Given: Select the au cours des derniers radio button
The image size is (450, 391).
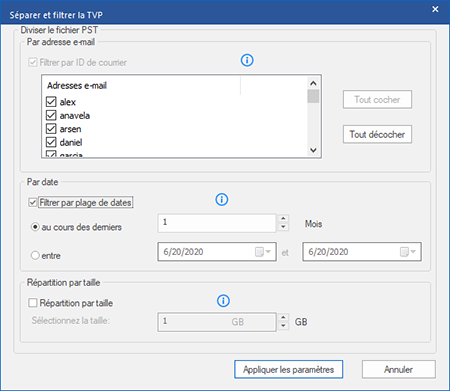Looking at the screenshot, I should (35, 227).
